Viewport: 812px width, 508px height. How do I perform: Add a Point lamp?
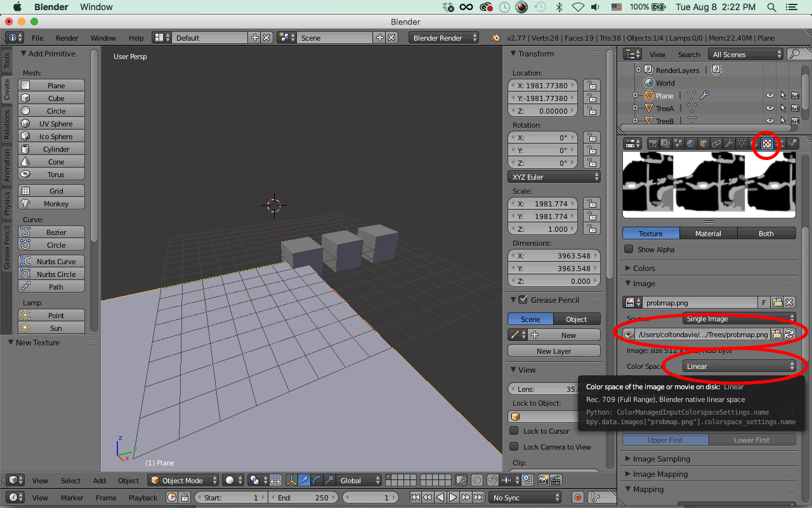(x=52, y=316)
